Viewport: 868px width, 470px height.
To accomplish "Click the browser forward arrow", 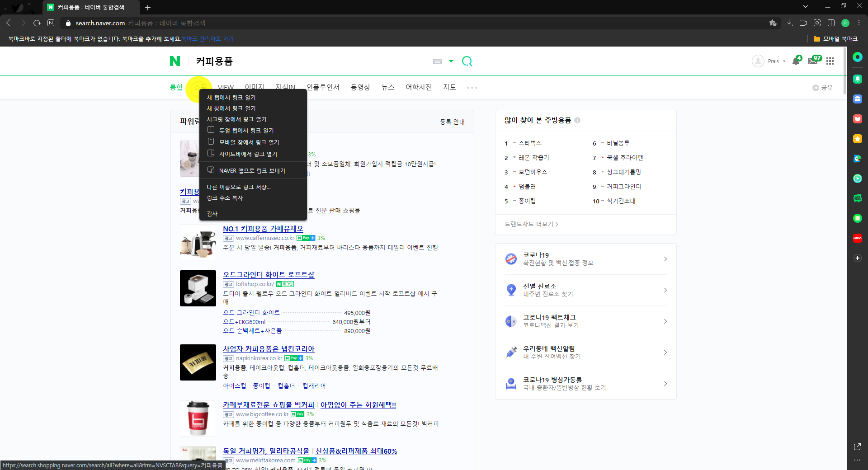I will pos(23,23).
